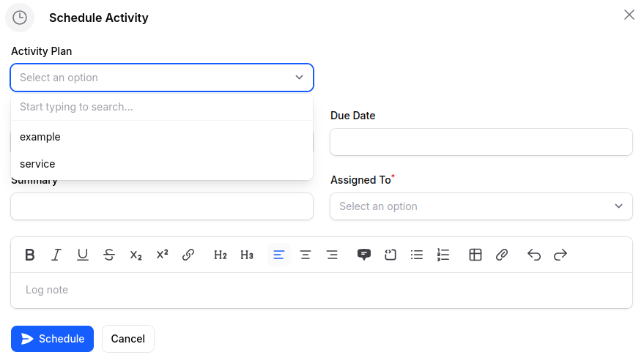This screenshot has width=644, height=363.
Task: Align text to the right
Action: pos(332,255)
